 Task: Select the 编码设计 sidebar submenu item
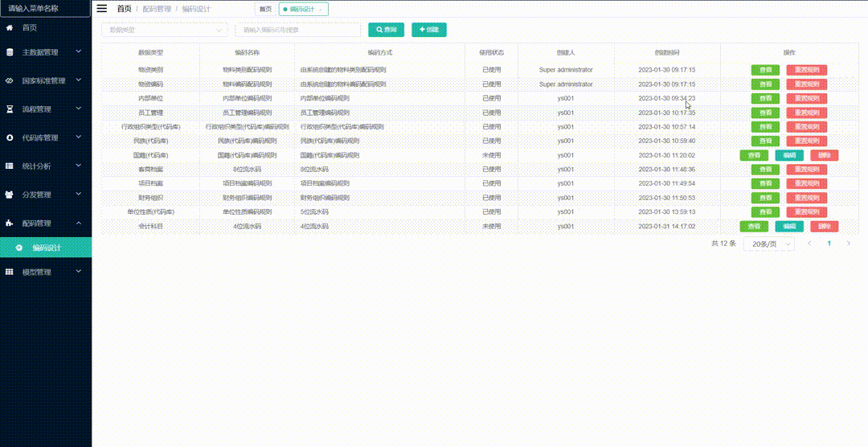pyautogui.click(x=46, y=248)
